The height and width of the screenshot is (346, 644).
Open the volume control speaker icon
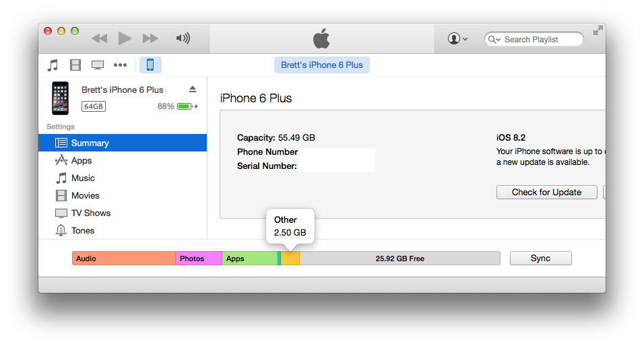(183, 38)
